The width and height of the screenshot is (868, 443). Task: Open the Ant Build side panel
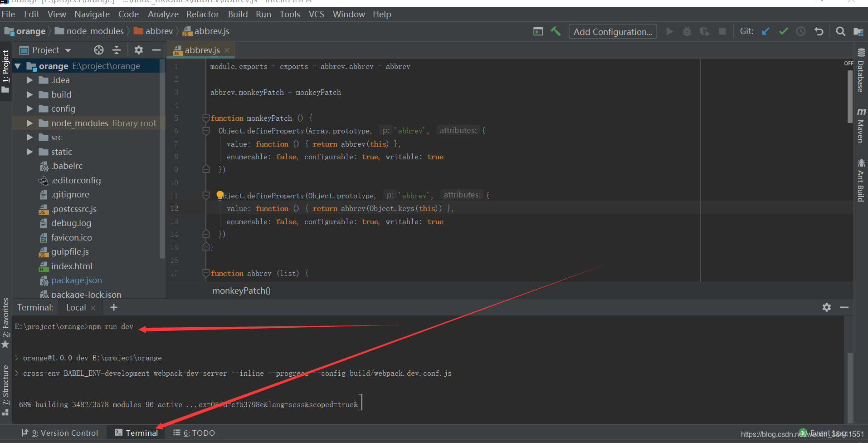861,180
